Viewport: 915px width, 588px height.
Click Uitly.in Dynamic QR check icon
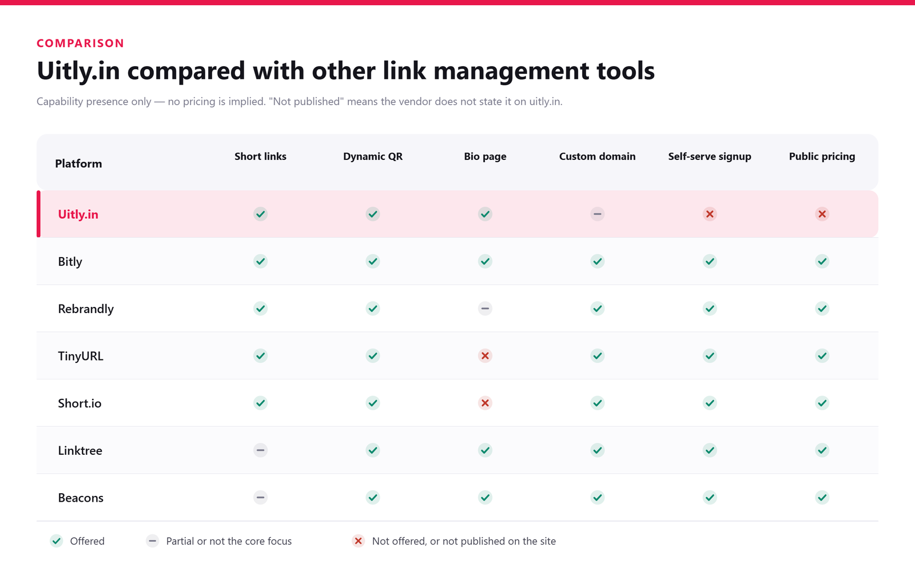pyautogui.click(x=373, y=214)
